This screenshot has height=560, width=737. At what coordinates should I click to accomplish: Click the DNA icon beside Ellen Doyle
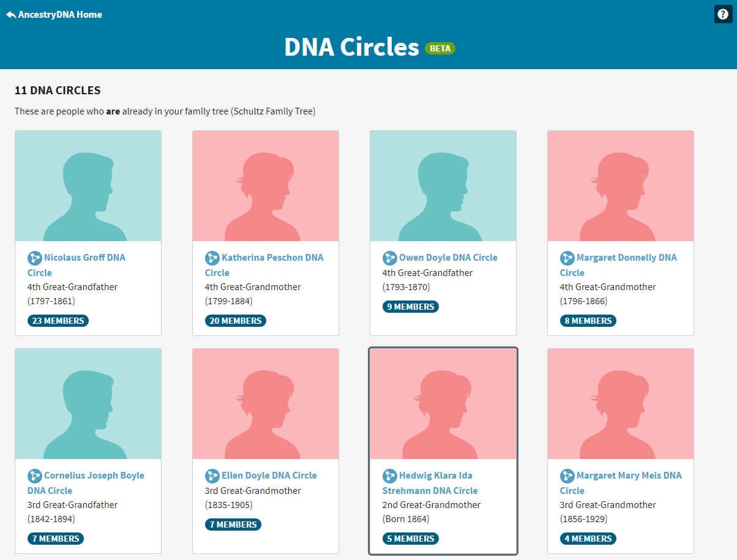click(x=211, y=476)
